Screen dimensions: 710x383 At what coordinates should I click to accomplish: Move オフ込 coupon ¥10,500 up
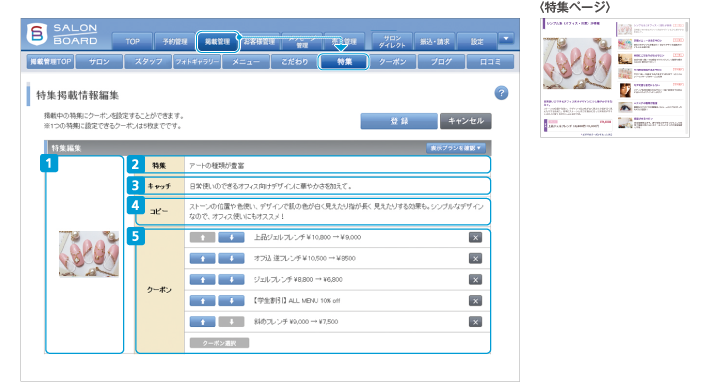tap(202, 259)
